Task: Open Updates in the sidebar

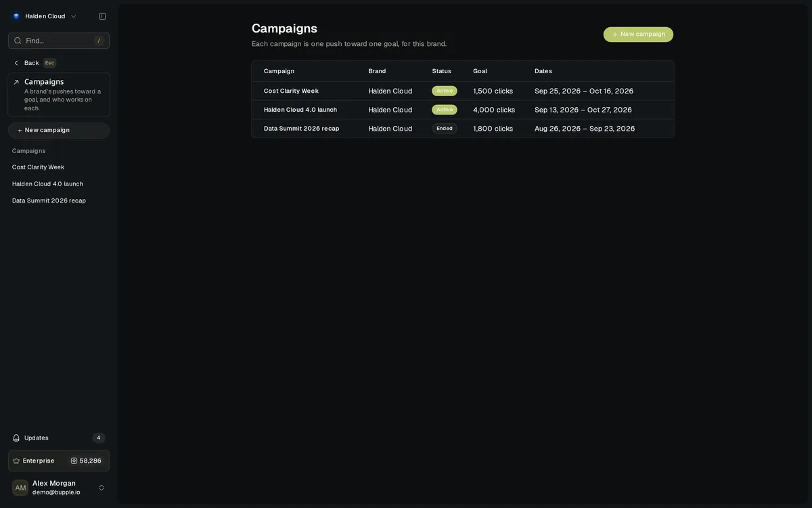Action: coord(59,438)
